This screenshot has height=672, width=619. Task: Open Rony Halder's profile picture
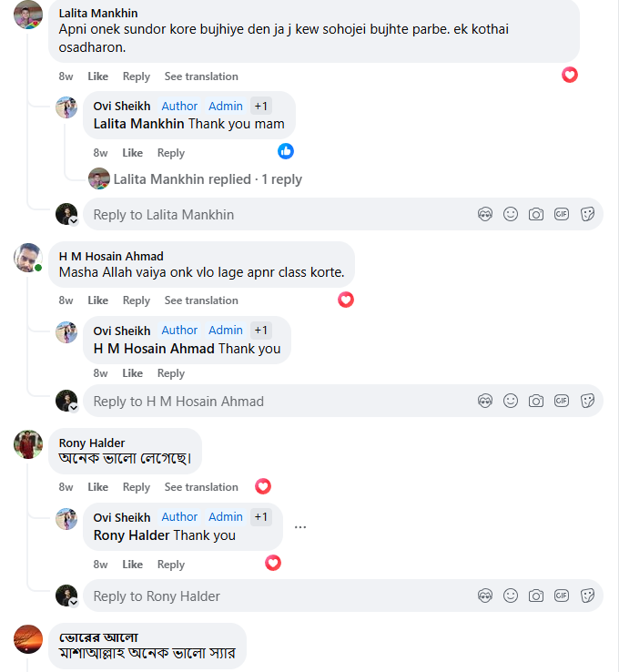28,444
